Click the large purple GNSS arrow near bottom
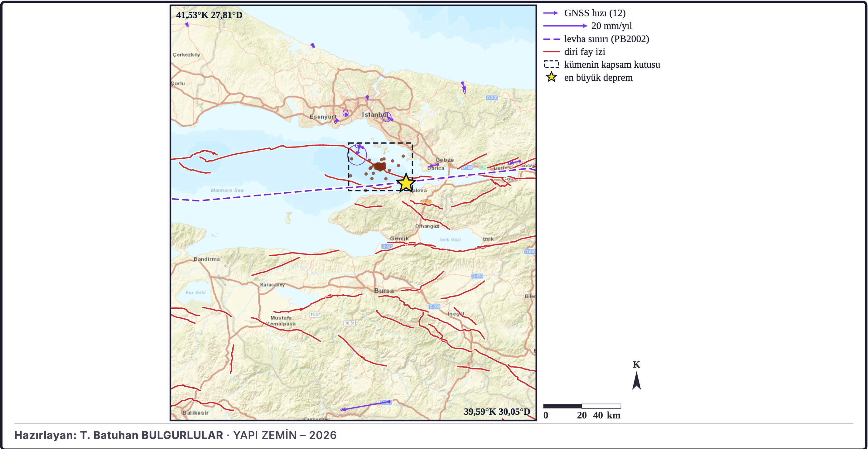 click(366, 406)
